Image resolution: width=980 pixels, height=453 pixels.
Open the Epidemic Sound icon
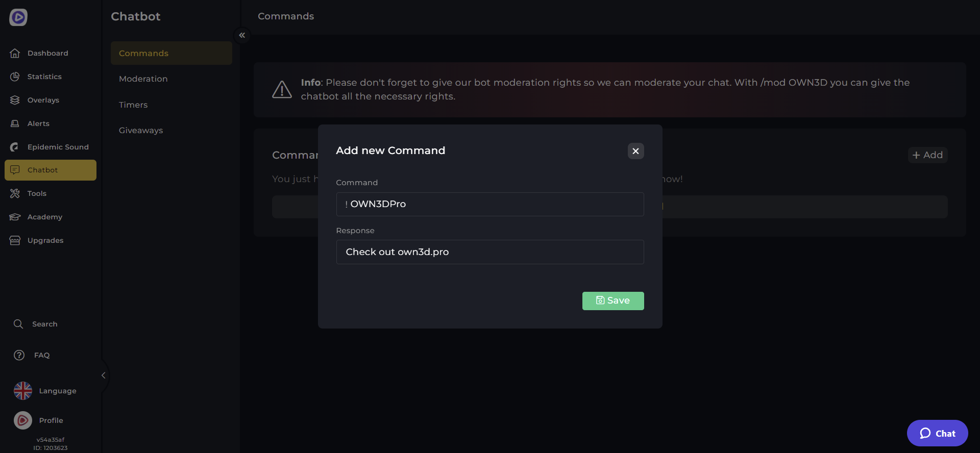[15, 147]
